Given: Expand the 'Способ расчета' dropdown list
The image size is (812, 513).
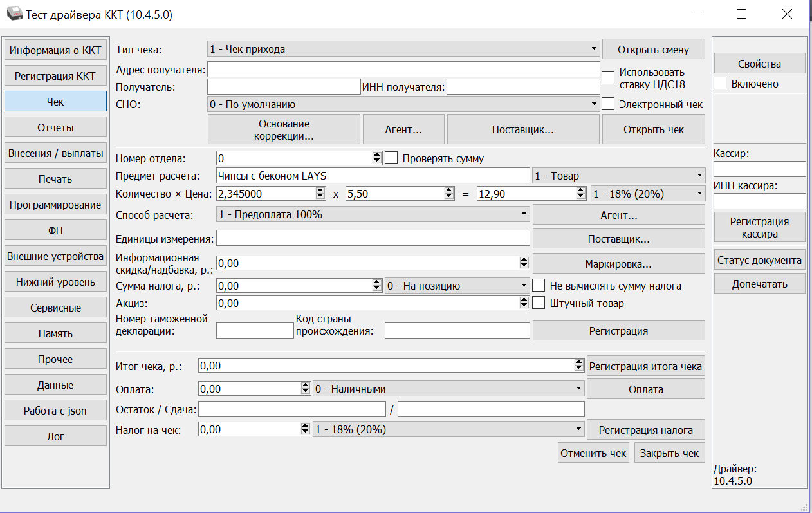Looking at the screenshot, I should 373,215.
